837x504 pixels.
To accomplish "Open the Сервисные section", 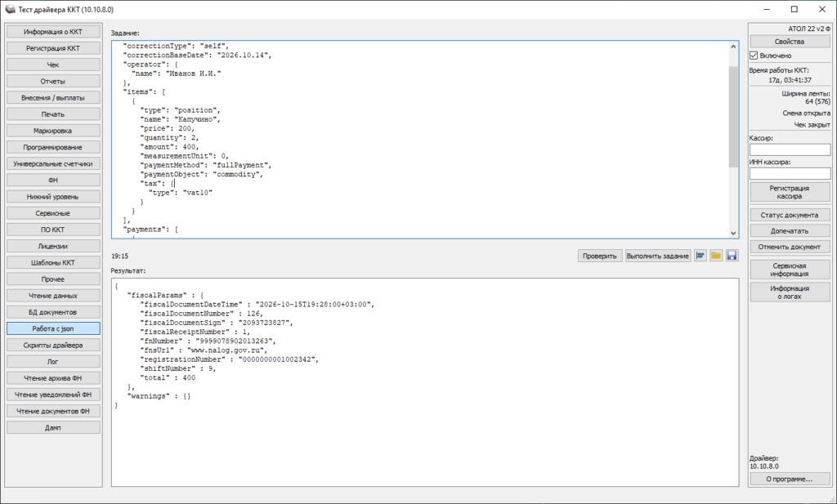I will (x=53, y=214).
